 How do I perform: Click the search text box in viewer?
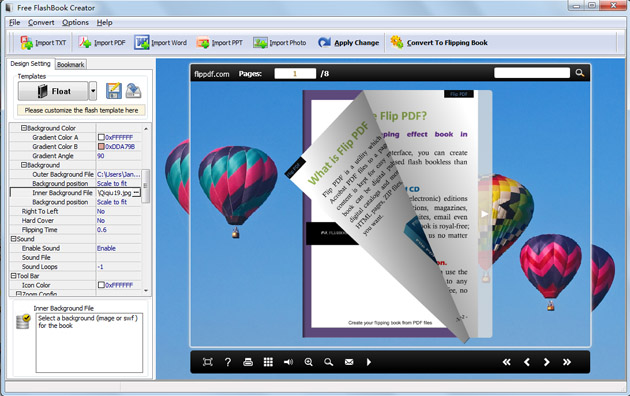tap(532, 73)
